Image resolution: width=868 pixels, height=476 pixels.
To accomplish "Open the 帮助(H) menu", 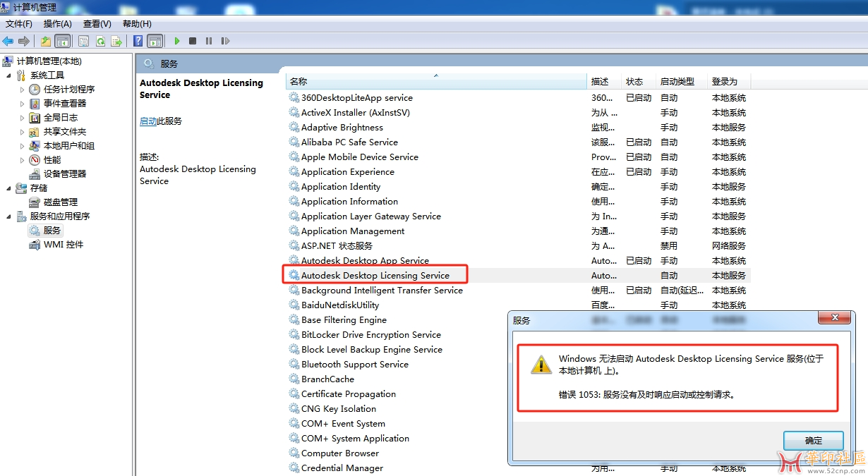I will pyautogui.click(x=137, y=24).
